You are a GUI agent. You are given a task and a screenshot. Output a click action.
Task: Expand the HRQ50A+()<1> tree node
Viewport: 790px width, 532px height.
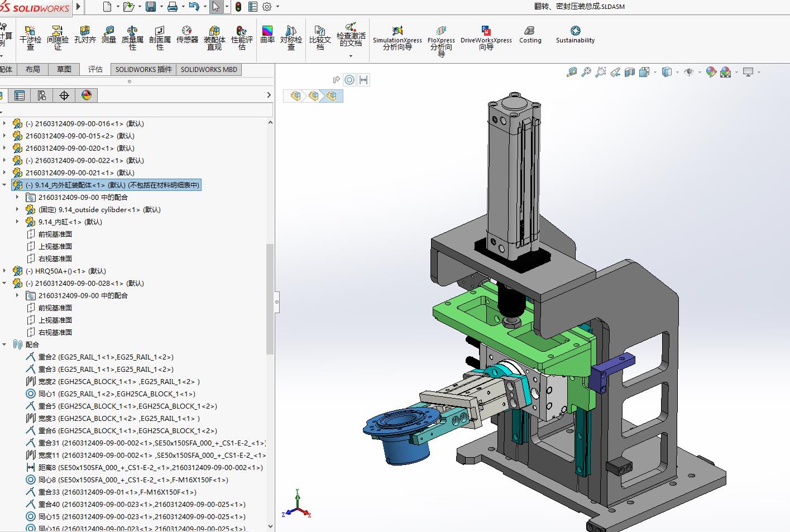(4, 271)
